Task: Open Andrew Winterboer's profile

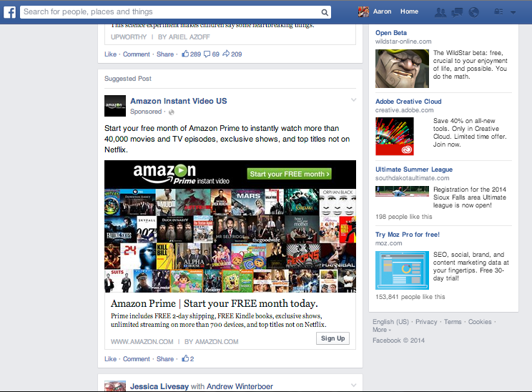Action: click(x=240, y=386)
